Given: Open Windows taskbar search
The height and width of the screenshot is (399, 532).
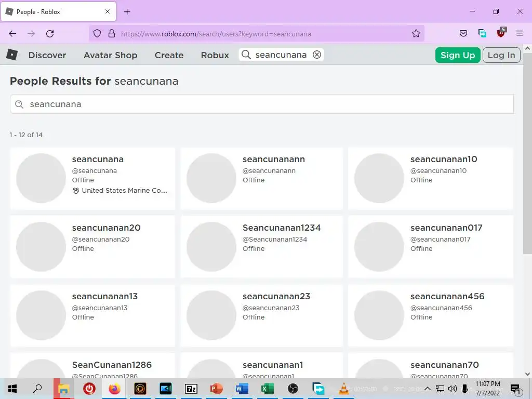Looking at the screenshot, I should click(37, 389).
